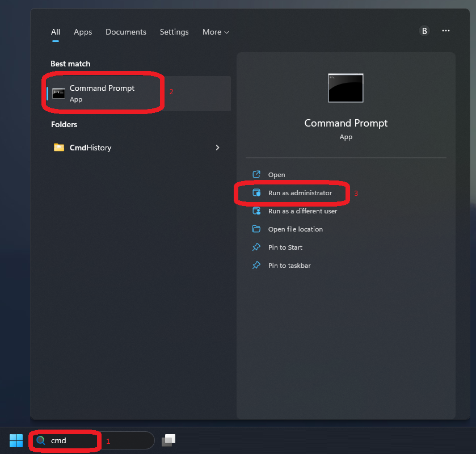Click the taskbar search field containing cmd
476x454 pixels.
[92, 440]
